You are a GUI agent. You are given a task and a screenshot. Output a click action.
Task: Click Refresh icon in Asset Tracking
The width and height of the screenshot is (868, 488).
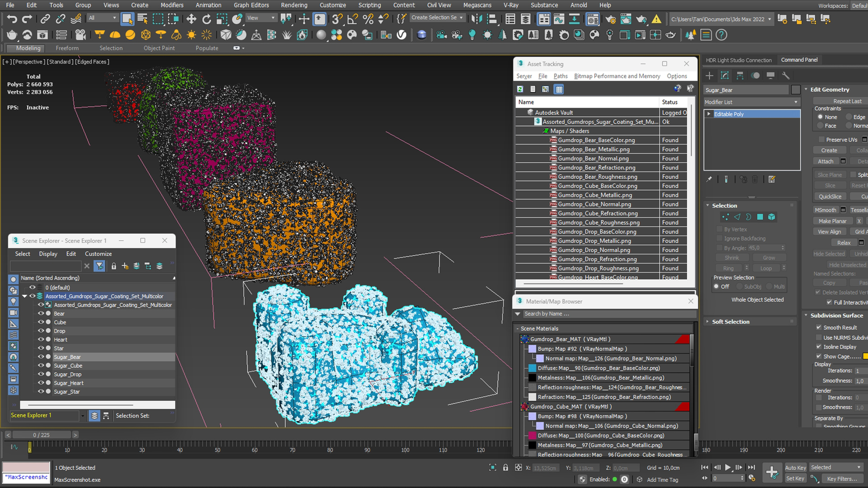pos(520,89)
